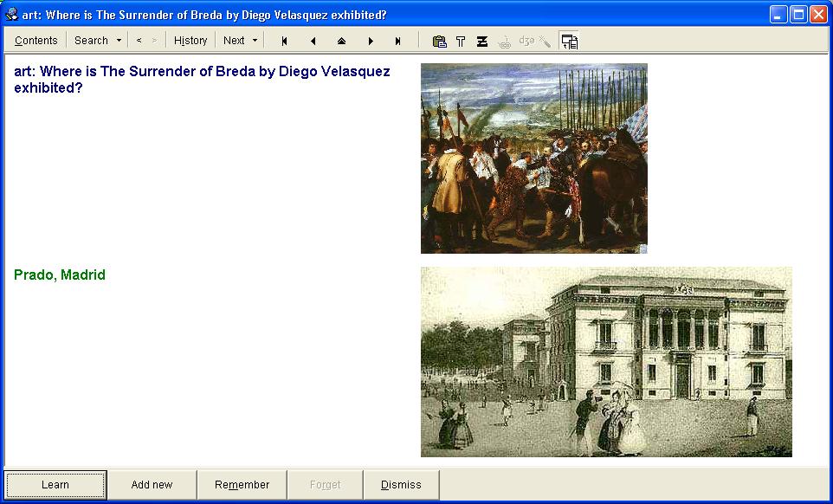
Task: Jump to the last element arrow
Action: (398, 41)
